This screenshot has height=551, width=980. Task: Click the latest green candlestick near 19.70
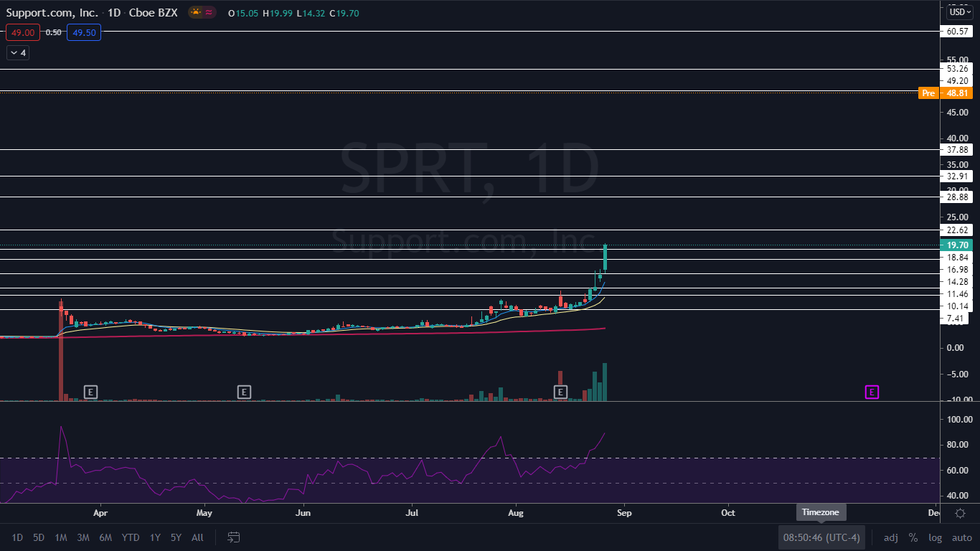[x=606, y=258]
